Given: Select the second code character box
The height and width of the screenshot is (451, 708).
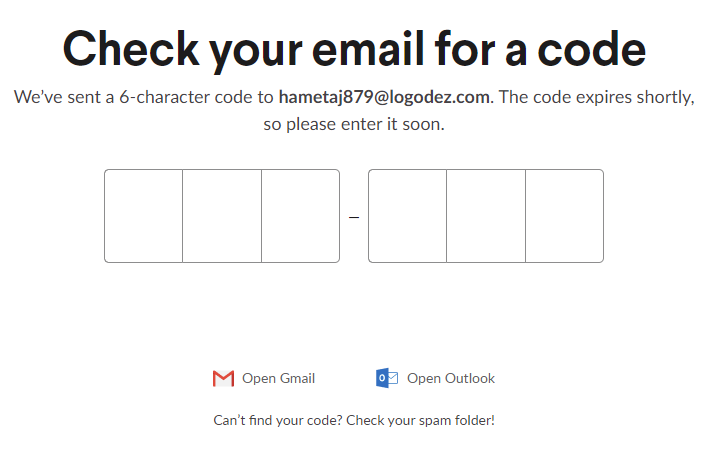Looking at the screenshot, I should coord(222,216).
